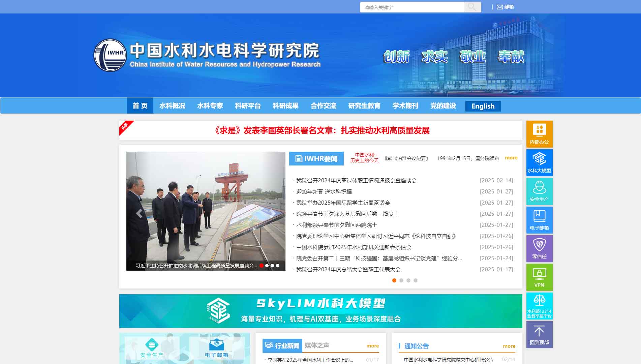The height and width of the screenshot is (364, 641).
Task: Open news 我院举办2025年国际留学生新春茶话会
Action: click(x=343, y=203)
